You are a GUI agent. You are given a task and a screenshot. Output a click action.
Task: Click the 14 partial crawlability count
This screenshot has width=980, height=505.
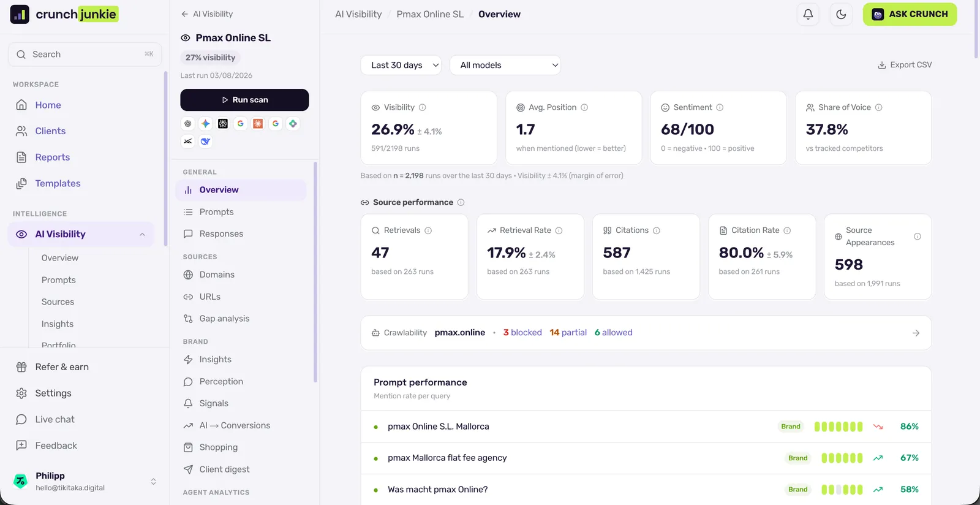(568, 333)
